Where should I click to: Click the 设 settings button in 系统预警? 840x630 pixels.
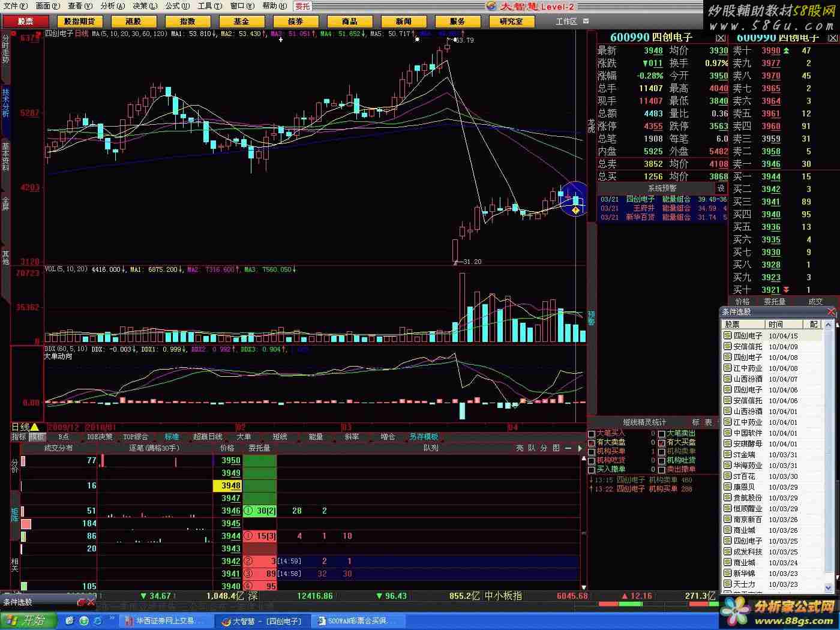tap(721, 188)
